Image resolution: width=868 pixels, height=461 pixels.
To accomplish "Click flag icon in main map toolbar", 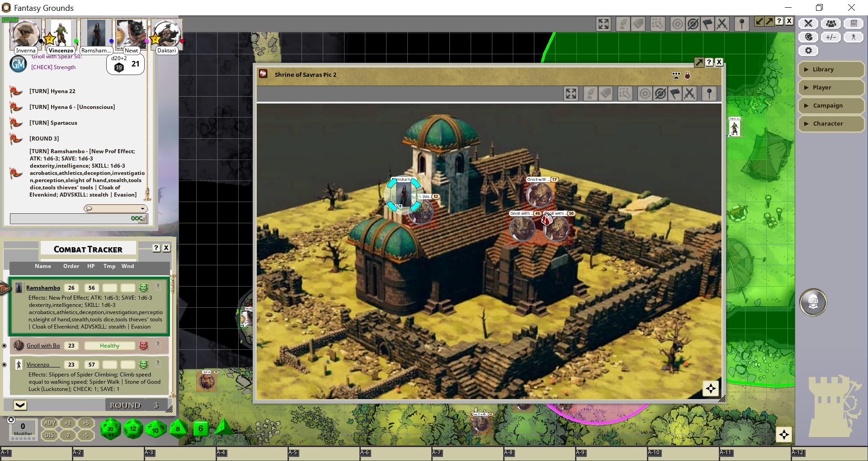I will (x=708, y=24).
